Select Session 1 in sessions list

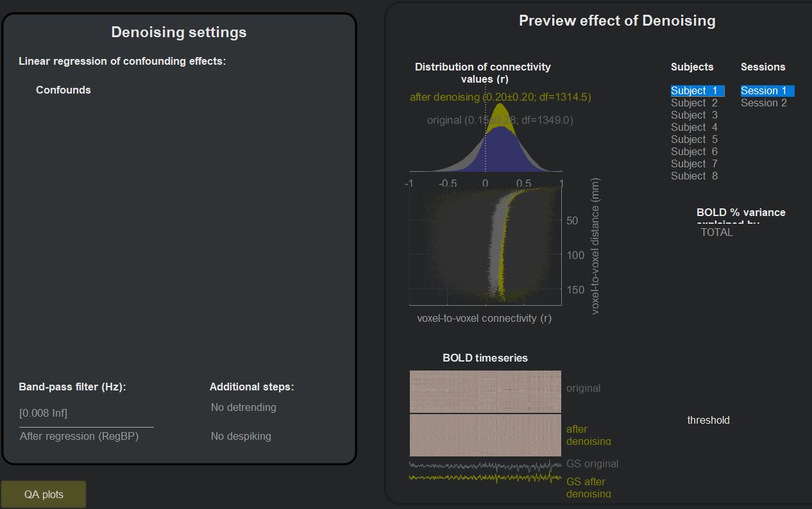763,91
